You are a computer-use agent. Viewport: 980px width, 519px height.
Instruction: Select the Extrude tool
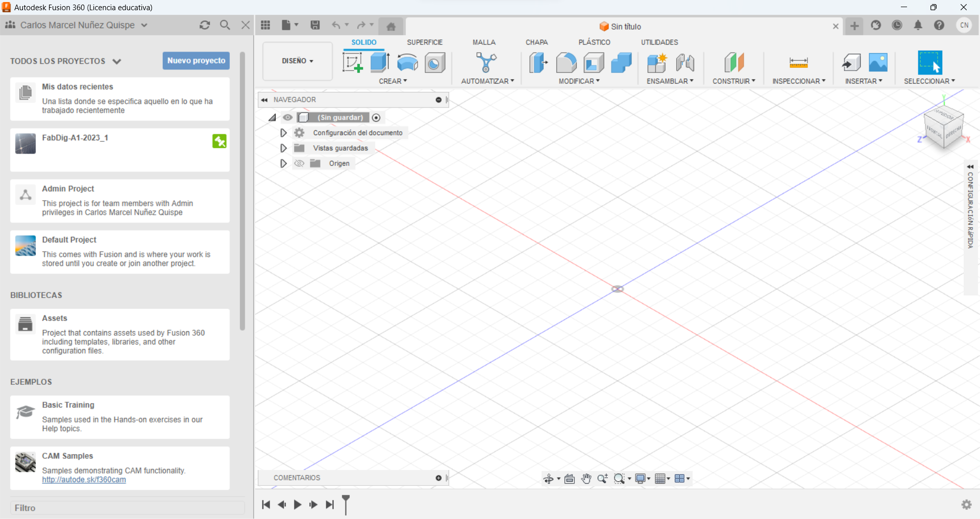click(x=380, y=63)
